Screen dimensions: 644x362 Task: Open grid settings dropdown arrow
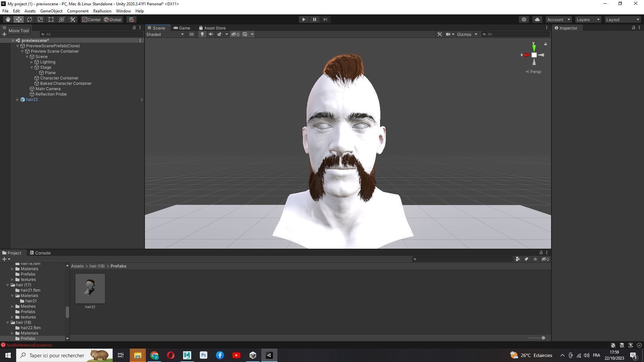tap(252, 34)
